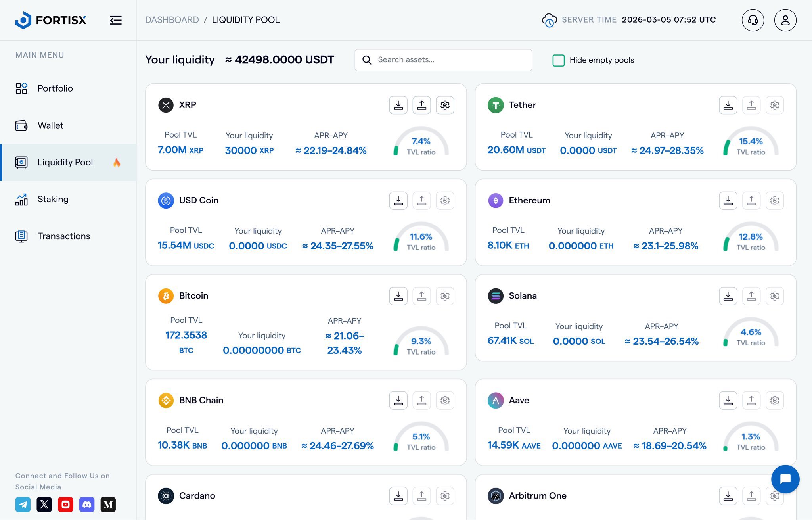Image resolution: width=812 pixels, height=520 pixels.
Task: Open the user profile icon
Action: (785, 20)
